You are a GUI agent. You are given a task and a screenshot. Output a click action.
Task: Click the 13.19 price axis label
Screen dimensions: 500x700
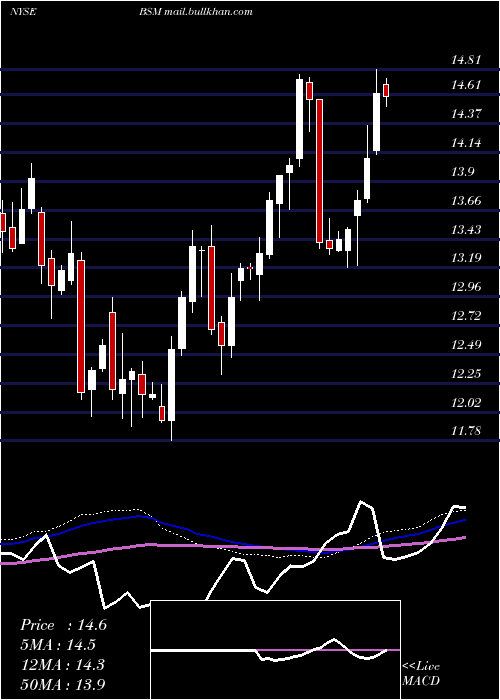coord(466,258)
